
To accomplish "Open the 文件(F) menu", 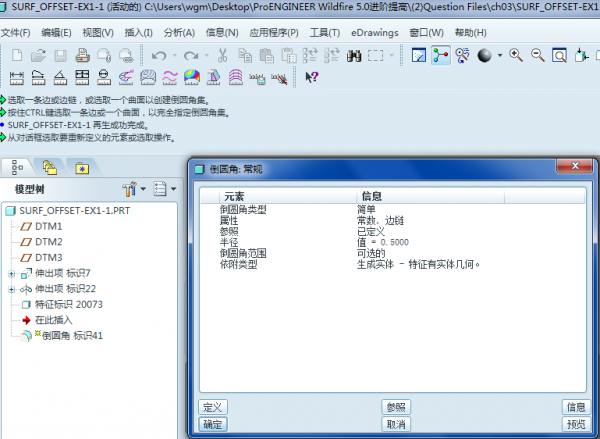I will (15, 33).
